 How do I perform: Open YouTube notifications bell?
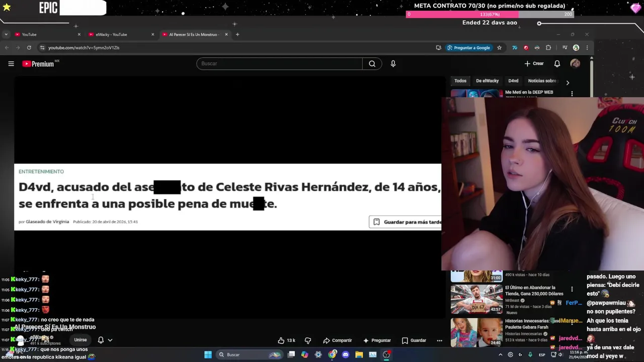(x=557, y=64)
